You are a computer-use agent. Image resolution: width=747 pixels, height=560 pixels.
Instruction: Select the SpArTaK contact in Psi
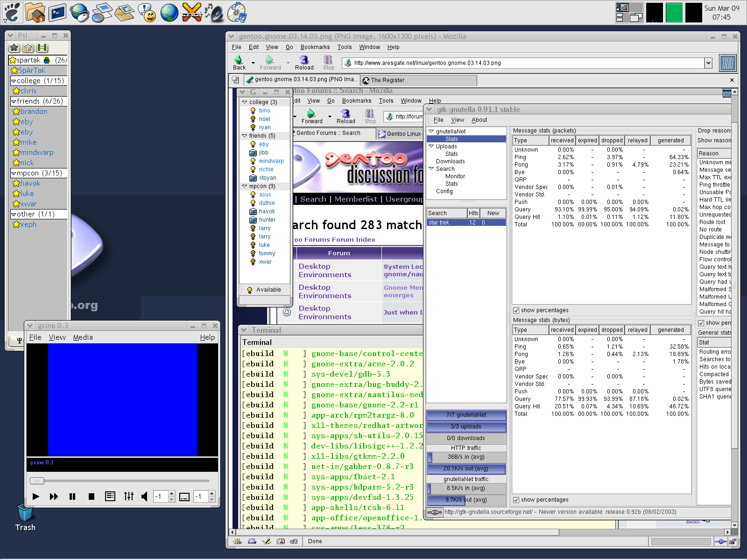tap(32, 70)
